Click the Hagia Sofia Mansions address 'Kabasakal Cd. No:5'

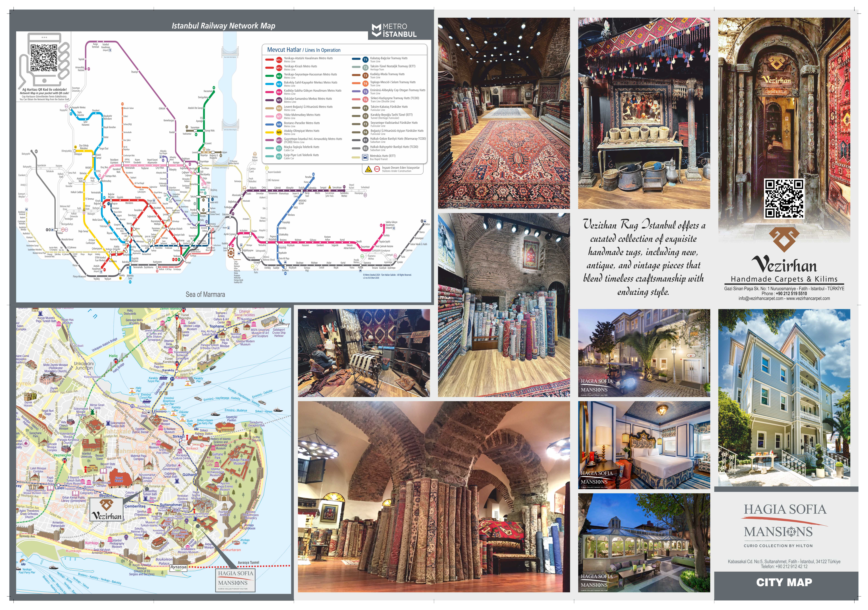click(784, 562)
